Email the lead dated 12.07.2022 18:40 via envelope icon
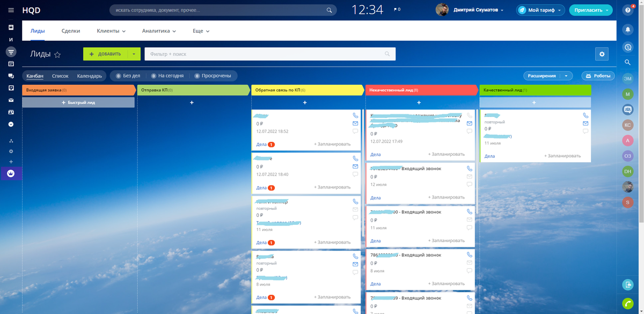 355,166
